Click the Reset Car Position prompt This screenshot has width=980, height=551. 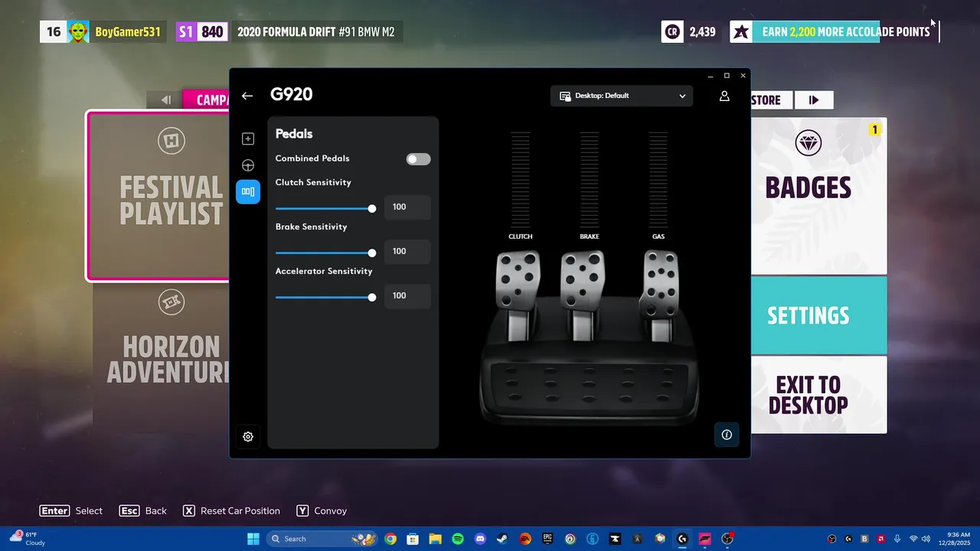tap(231, 510)
